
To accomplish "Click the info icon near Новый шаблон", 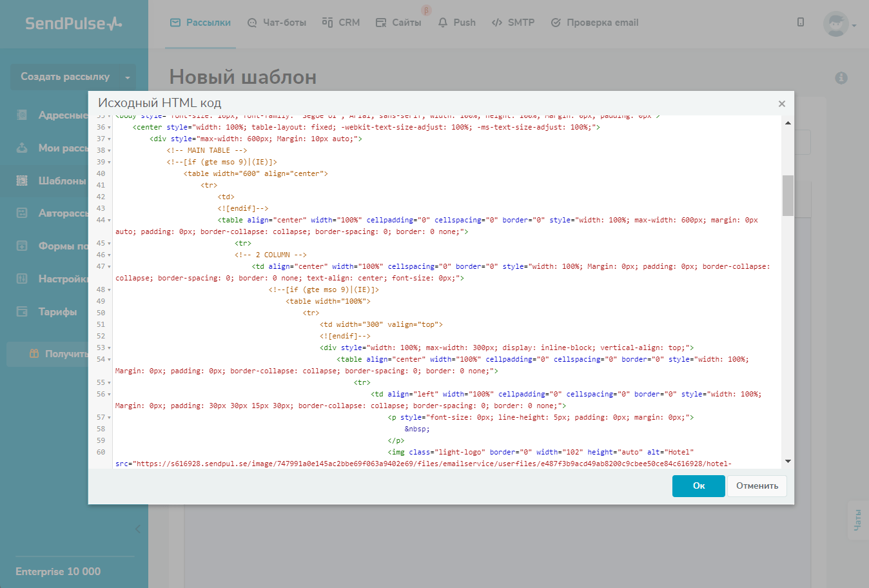I will (841, 78).
